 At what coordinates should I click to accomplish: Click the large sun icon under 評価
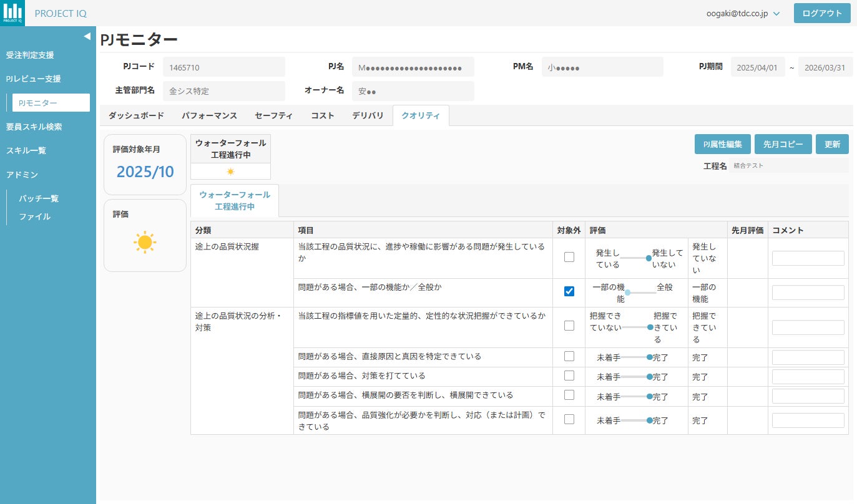click(145, 242)
